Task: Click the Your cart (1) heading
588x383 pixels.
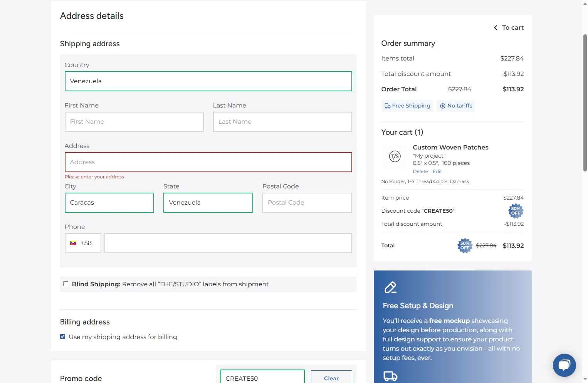Action: 402,133
